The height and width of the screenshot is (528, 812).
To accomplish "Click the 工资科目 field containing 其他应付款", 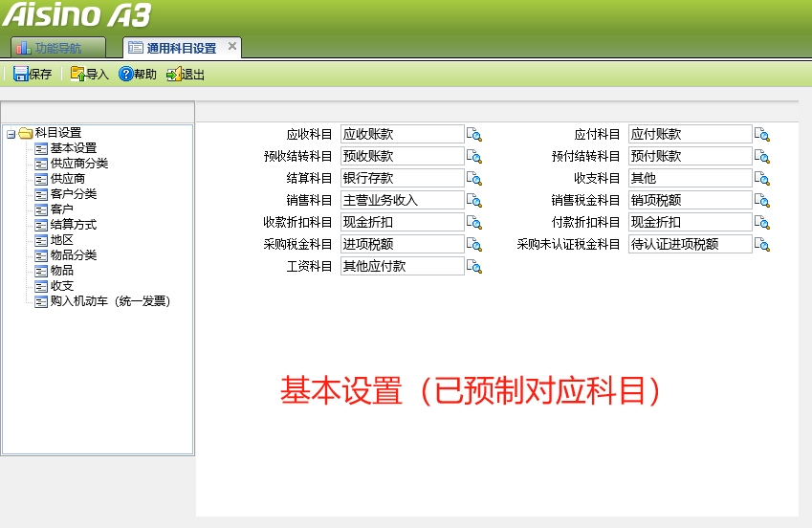I will [x=403, y=266].
